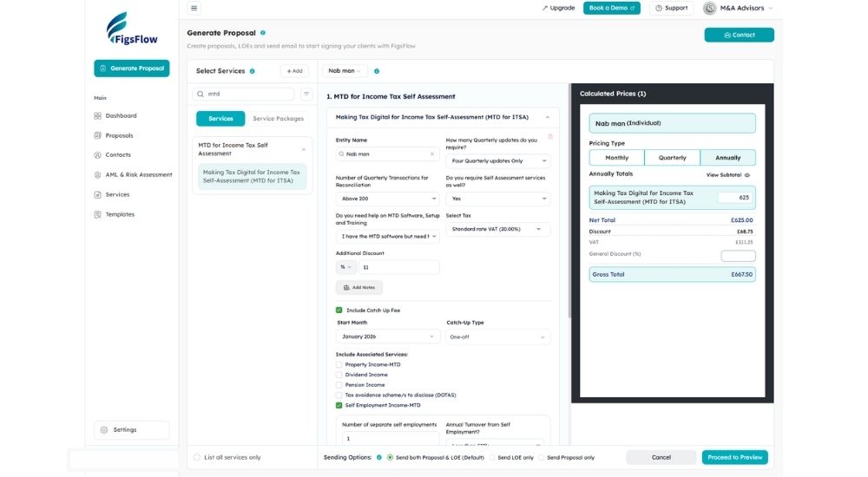Open discount type % dropdown
868x477 pixels.
346,267
